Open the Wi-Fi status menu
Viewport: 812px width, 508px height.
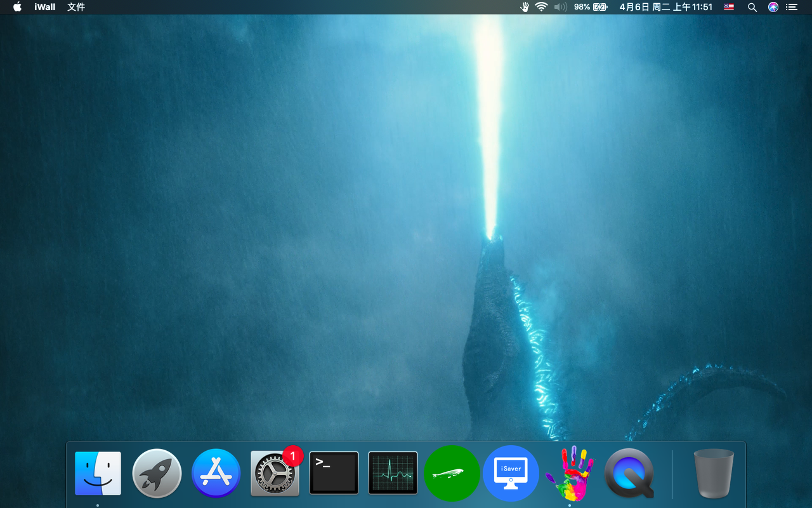point(541,7)
